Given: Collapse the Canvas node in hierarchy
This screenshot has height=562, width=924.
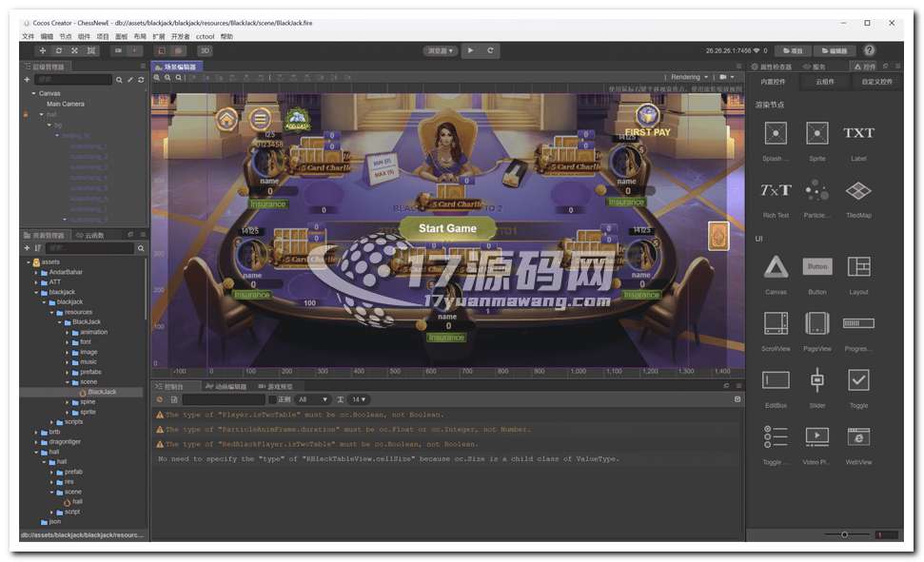Looking at the screenshot, I should point(33,93).
